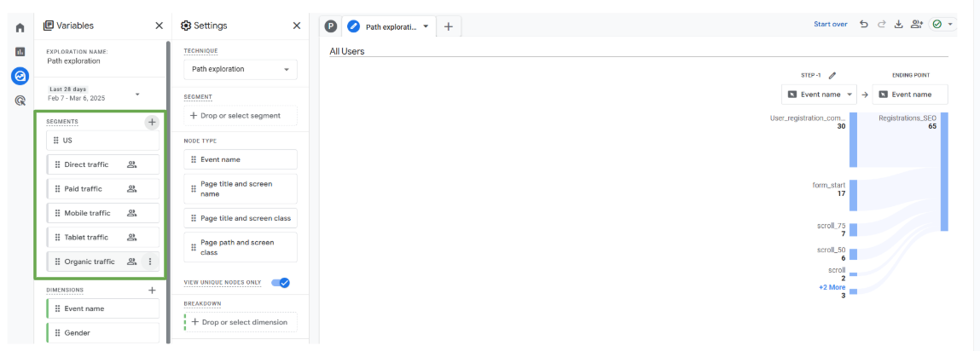Click the scroll_75 node bar
This screenshot has width=980, height=351.
pyautogui.click(x=853, y=230)
